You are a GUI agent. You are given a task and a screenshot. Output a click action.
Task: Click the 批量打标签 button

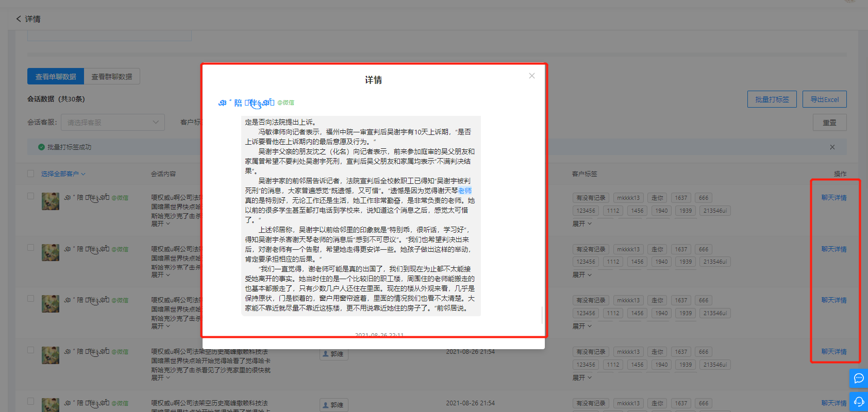772,99
